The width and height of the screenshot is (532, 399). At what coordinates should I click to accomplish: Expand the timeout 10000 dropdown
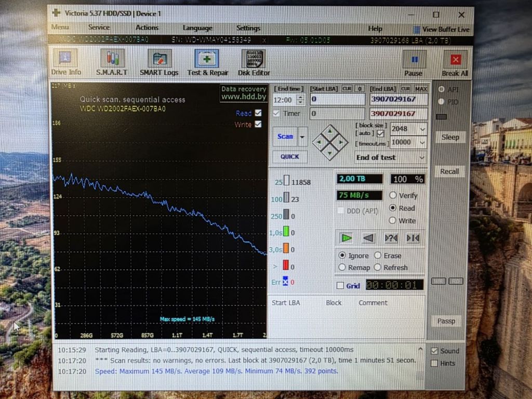422,142
